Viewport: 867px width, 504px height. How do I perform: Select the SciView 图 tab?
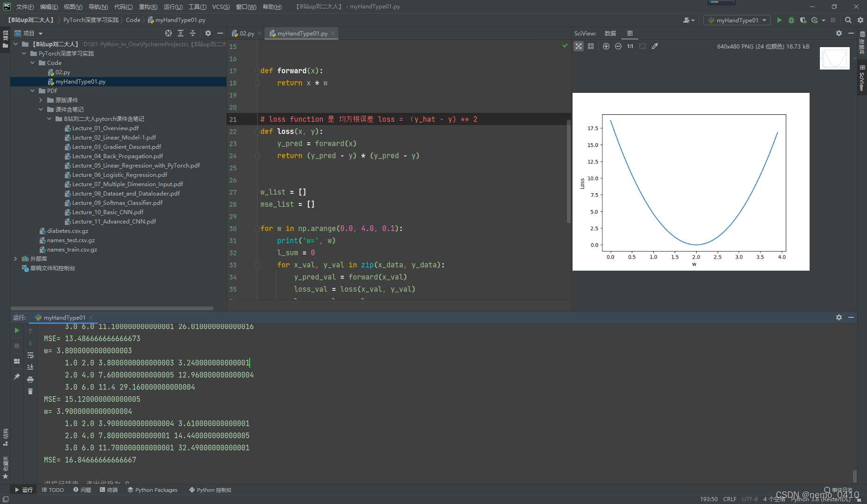point(630,33)
